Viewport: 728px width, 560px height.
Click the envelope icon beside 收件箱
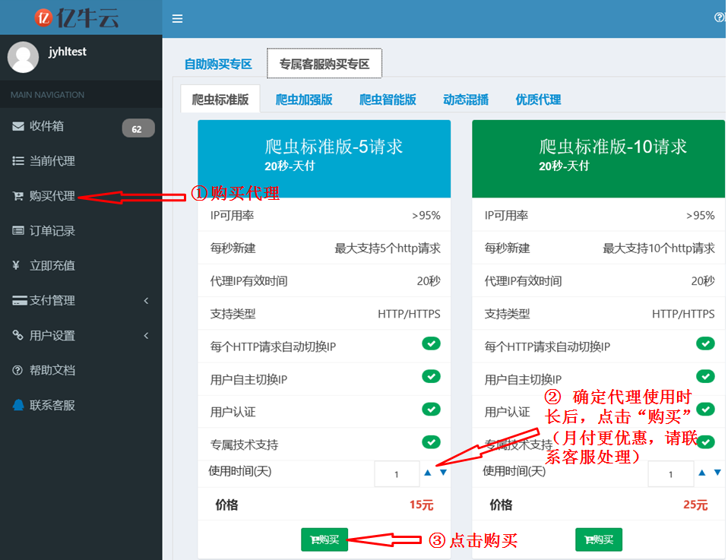(18, 126)
